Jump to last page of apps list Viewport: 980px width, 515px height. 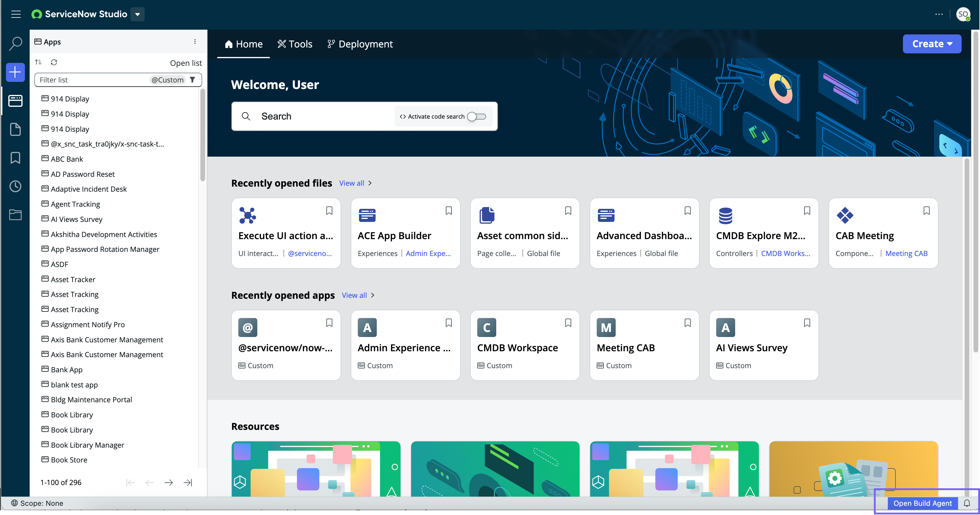click(x=188, y=483)
